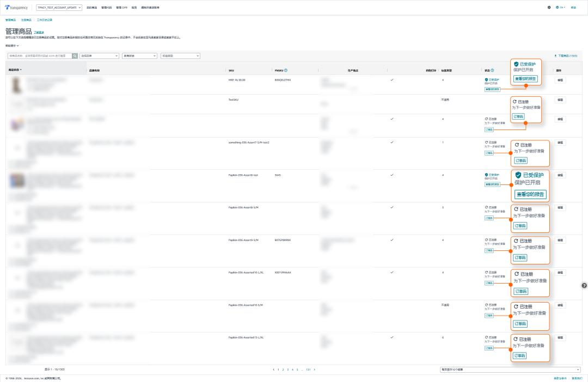Screen dimensions: 588x382
Task: Switch to the 注册商品 tab
Action: (26, 20)
